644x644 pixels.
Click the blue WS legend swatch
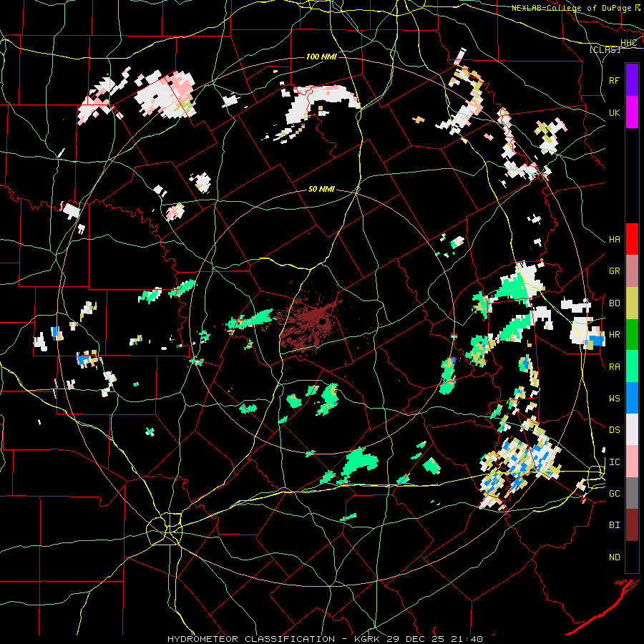[632, 398]
